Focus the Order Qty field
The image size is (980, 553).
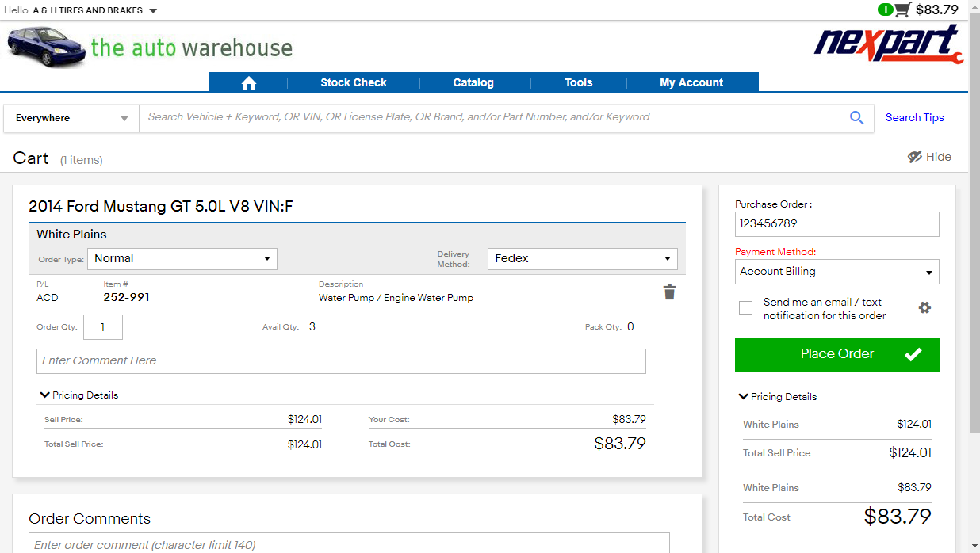click(102, 327)
